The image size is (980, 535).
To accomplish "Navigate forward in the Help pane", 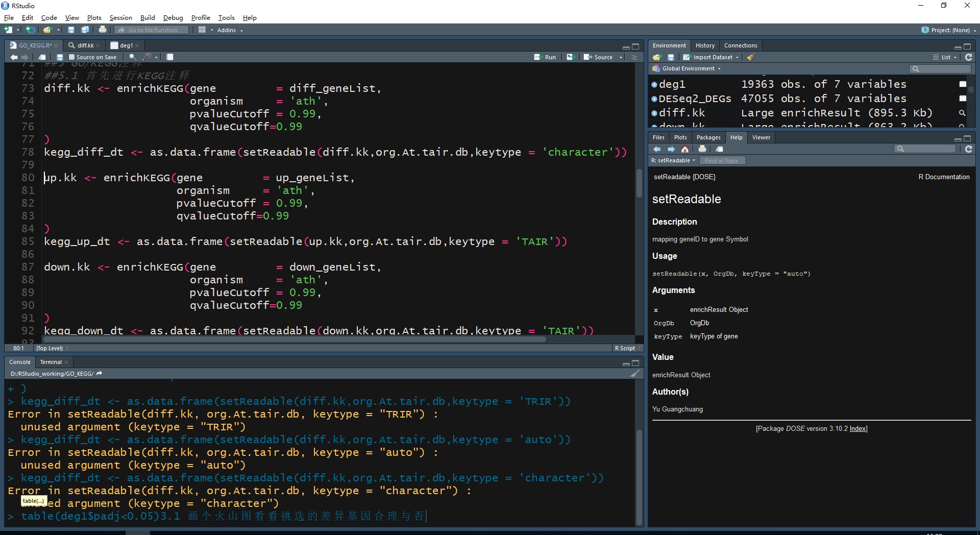I will 671,149.
